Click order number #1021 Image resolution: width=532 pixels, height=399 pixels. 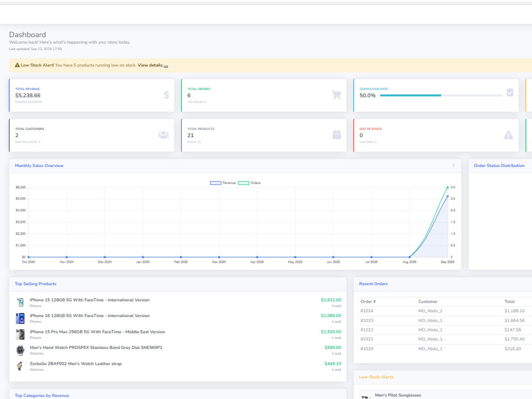[x=367, y=339]
